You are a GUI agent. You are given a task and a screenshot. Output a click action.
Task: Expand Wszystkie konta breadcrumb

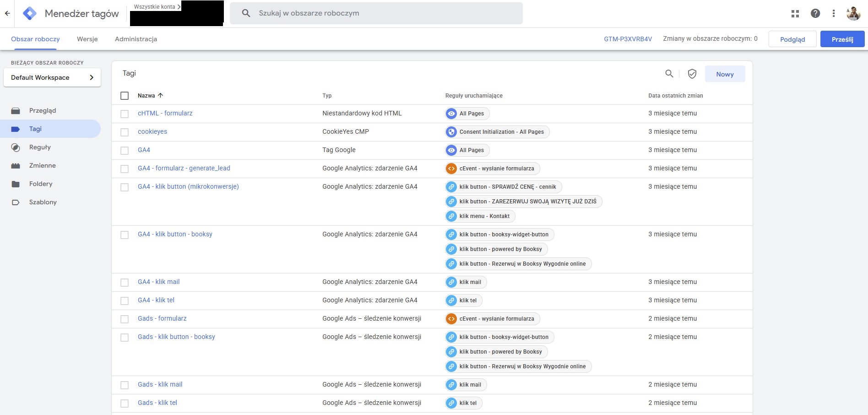[157, 6]
